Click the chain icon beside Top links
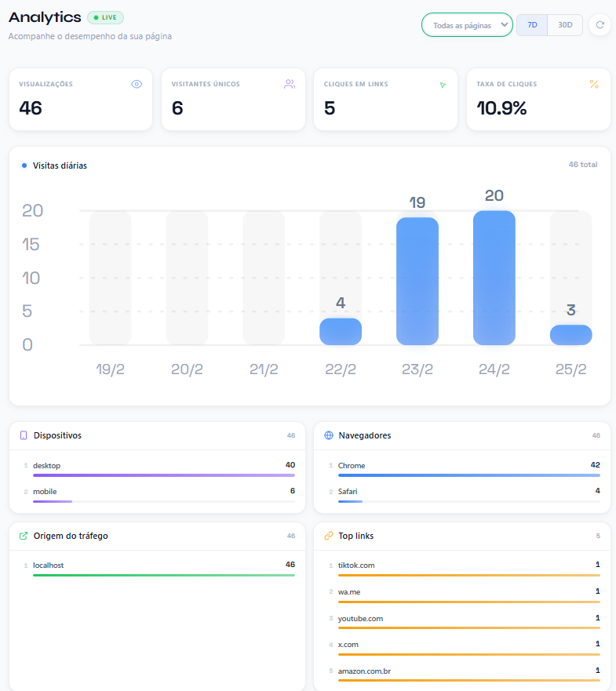Viewport: 616px width, 691px height. pos(329,536)
